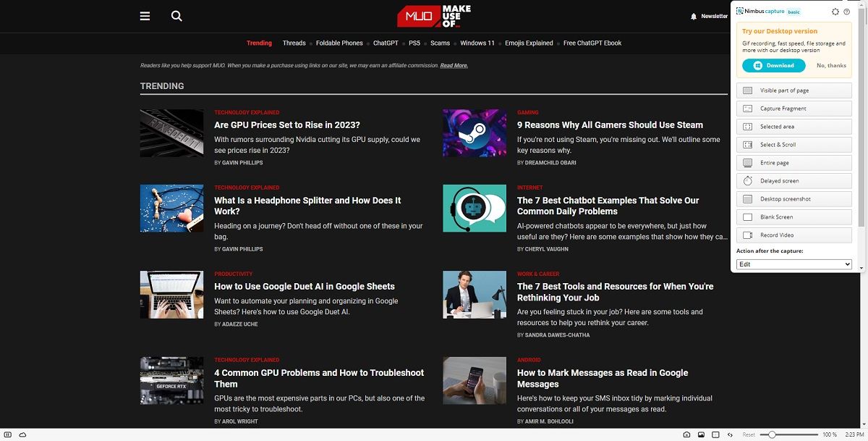Open the hamburger navigation menu
Screen dimensions: 868x441
(x=144, y=15)
